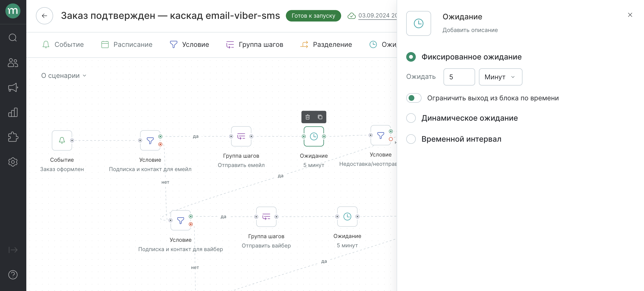Add Условие block from toolbar

click(x=189, y=44)
